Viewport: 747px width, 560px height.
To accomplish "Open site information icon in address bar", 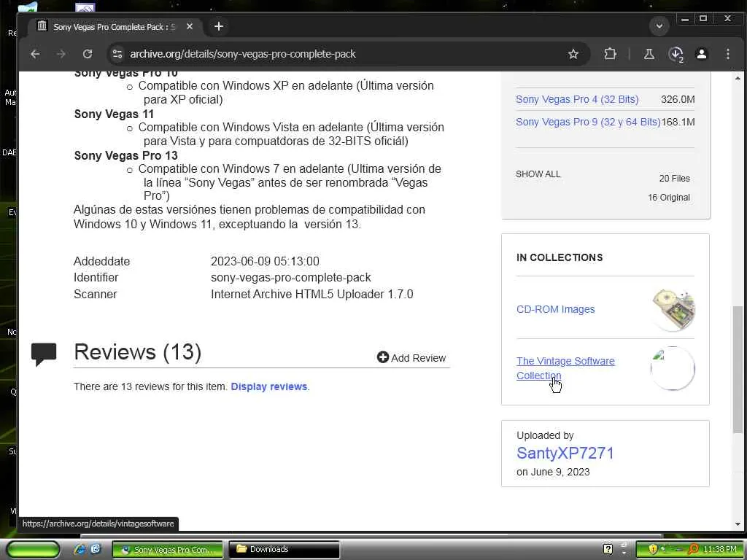I will click(117, 54).
